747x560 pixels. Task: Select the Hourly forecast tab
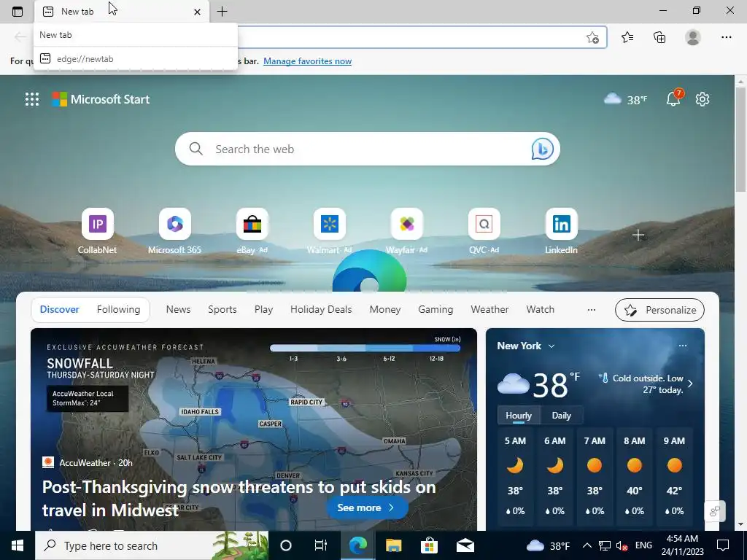[519, 415]
